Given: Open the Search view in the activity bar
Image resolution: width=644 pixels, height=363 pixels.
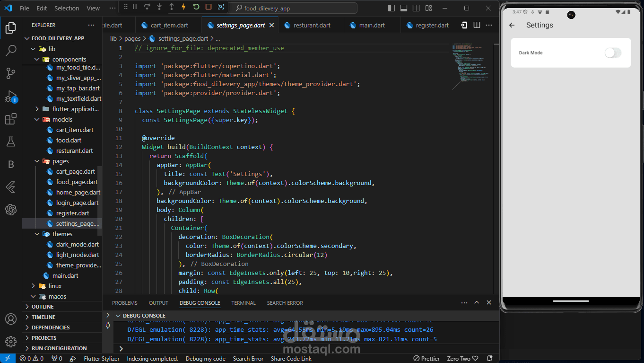Looking at the screenshot, I should [10, 51].
